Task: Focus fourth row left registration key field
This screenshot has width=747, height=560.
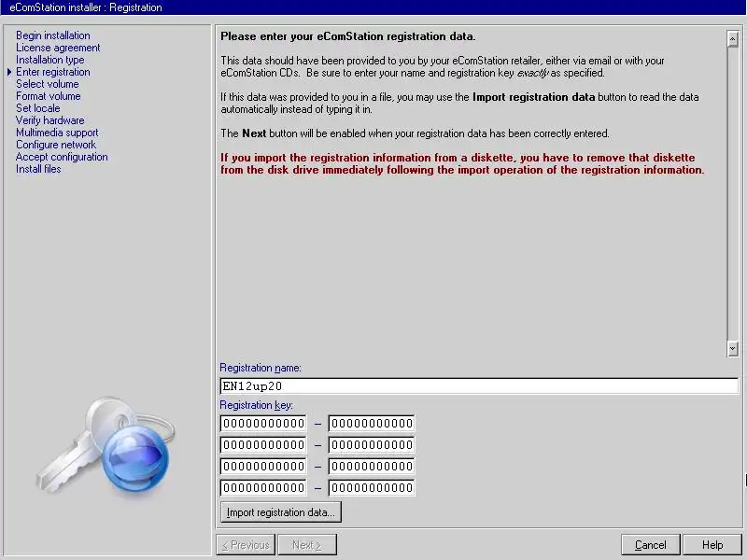Action: (263, 487)
